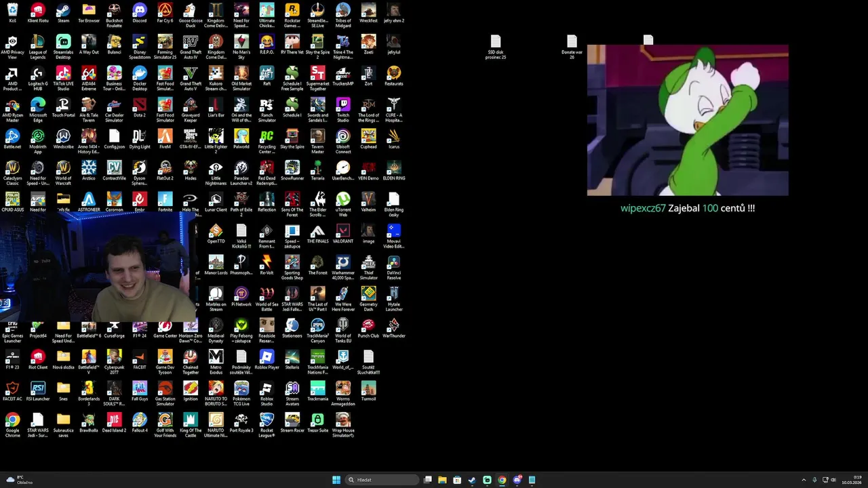
Task: Open the Config.json file
Action: pyautogui.click(x=115, y=139)
